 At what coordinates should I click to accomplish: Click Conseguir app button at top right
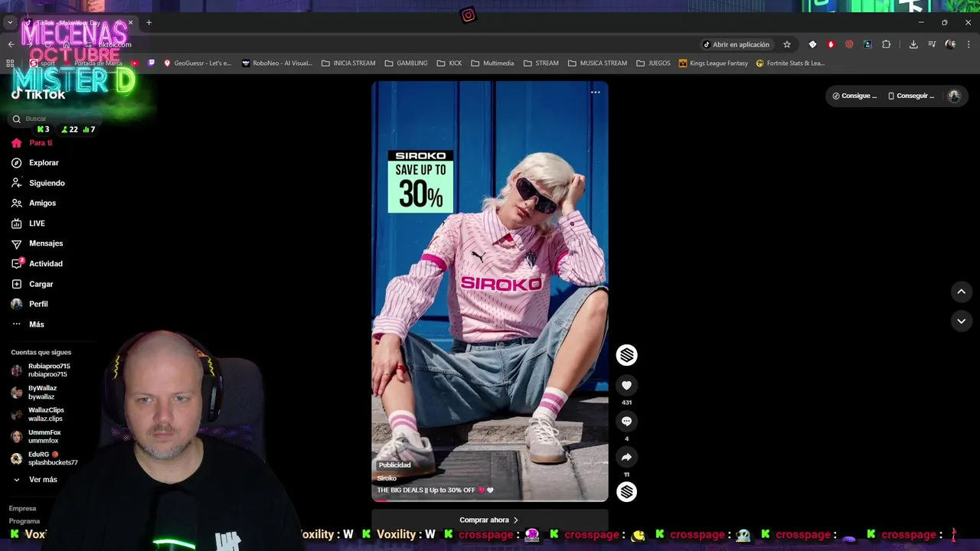click(911, 96)
